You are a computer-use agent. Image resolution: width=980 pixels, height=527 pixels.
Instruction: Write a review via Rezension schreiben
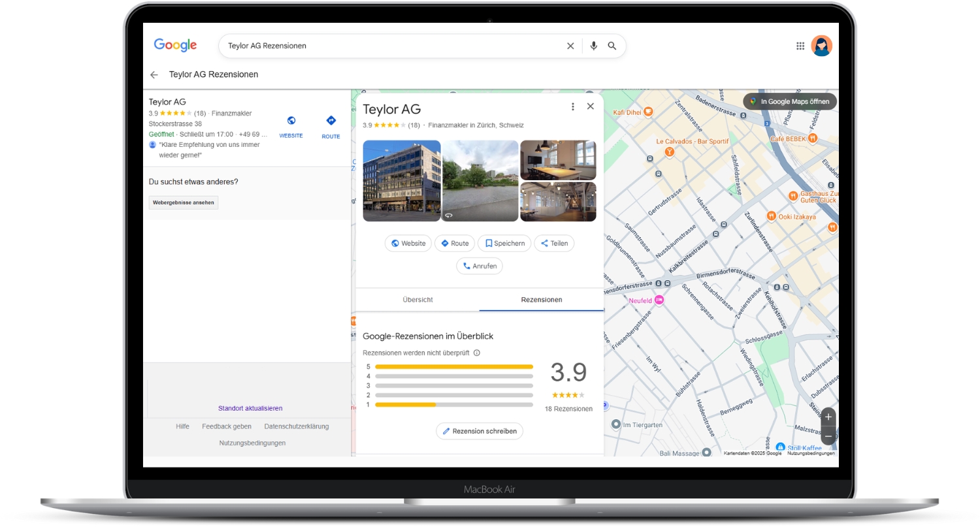point(480,431)
